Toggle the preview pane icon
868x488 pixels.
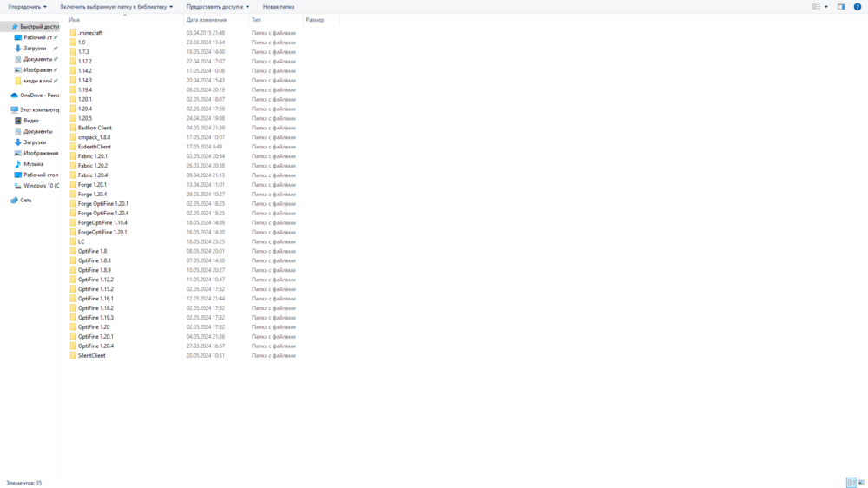click(x=841, y=7)
